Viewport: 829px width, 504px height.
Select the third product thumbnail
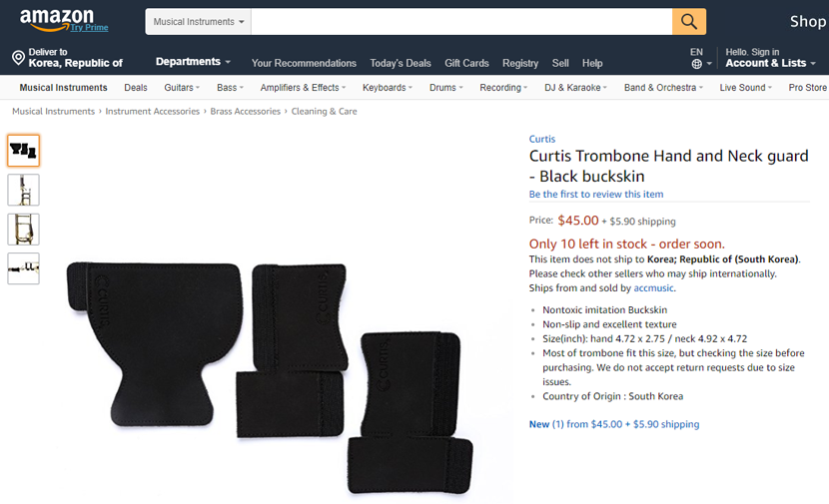coord(23,230)
